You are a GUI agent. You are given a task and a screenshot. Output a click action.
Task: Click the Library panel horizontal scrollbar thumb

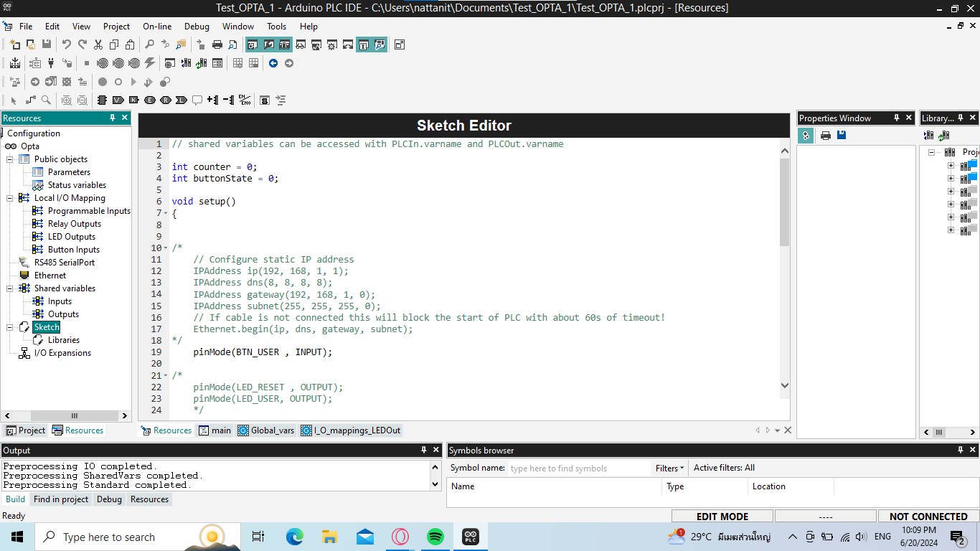(x=939, y=433)
